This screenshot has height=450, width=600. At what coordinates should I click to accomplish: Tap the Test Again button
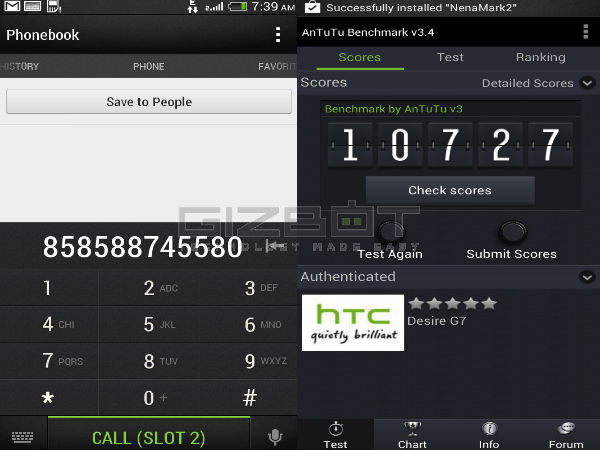click(x=390, y=241)
